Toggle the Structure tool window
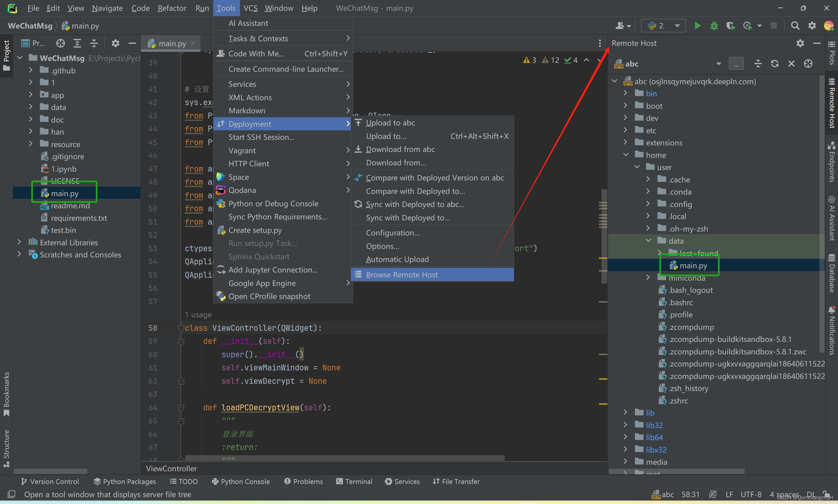The width and height of the screenshot is (838, 504). pyautogui.click(x=7, y=448)
